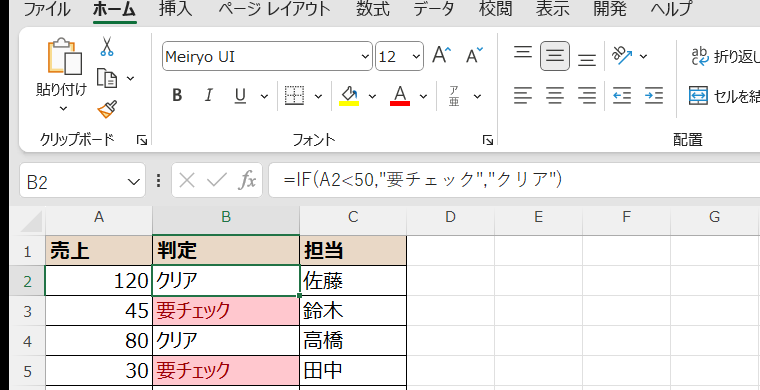This screenshot has height=390, width=760.
Task: Toggle Bold formatting
Action: pyautogui.click(x=177, y=95)
